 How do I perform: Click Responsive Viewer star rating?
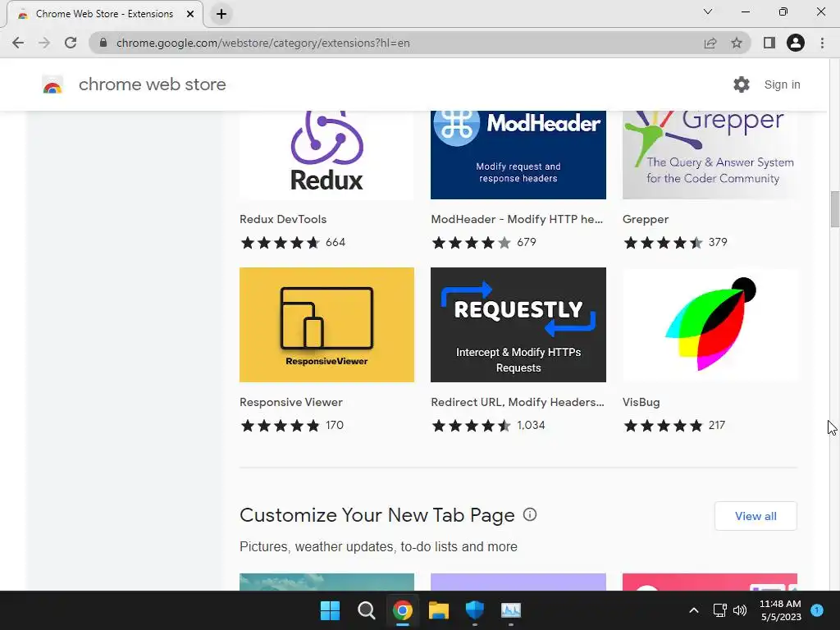[281, 426]
